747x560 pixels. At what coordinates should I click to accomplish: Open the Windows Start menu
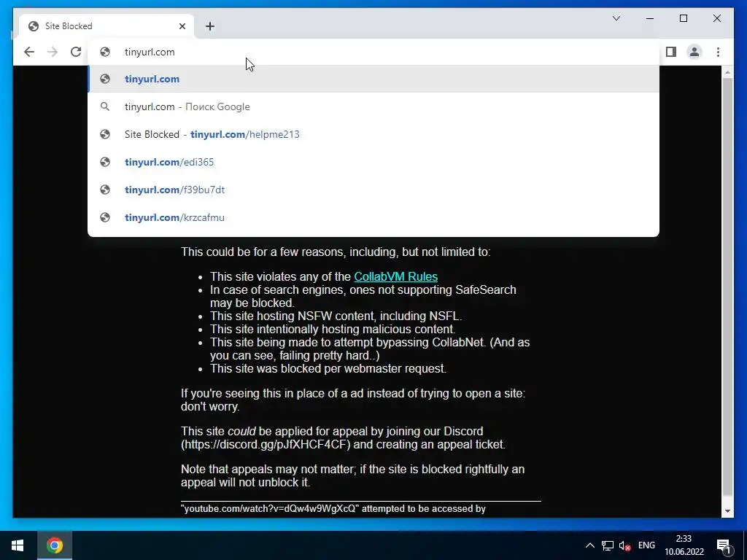(18, 545)
